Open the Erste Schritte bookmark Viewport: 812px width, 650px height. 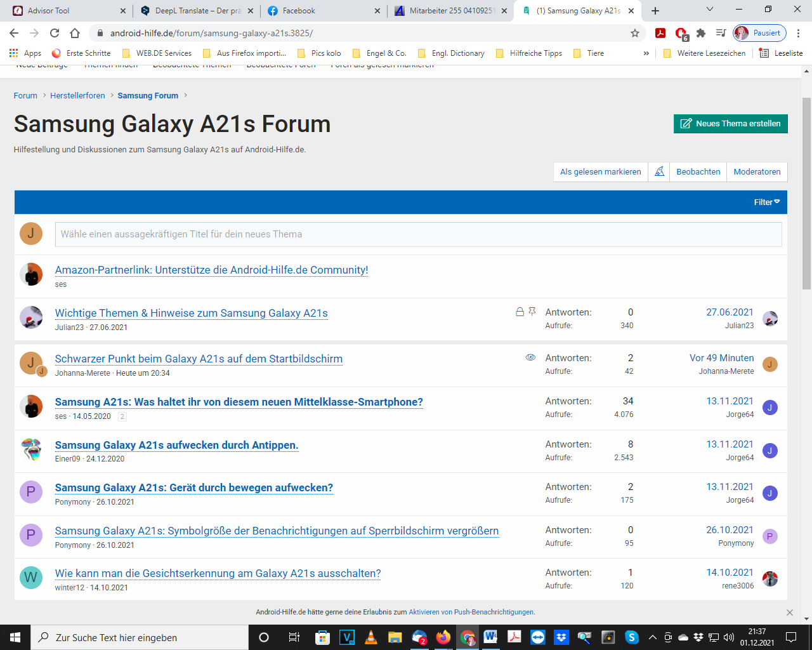click(x=81, y=53)
